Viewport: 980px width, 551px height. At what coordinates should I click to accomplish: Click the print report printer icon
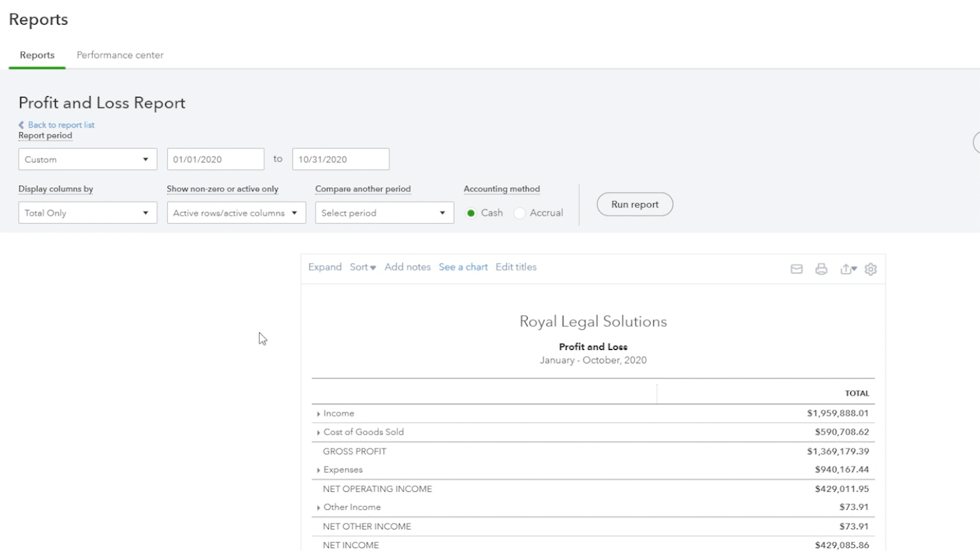tap(821, 269)
